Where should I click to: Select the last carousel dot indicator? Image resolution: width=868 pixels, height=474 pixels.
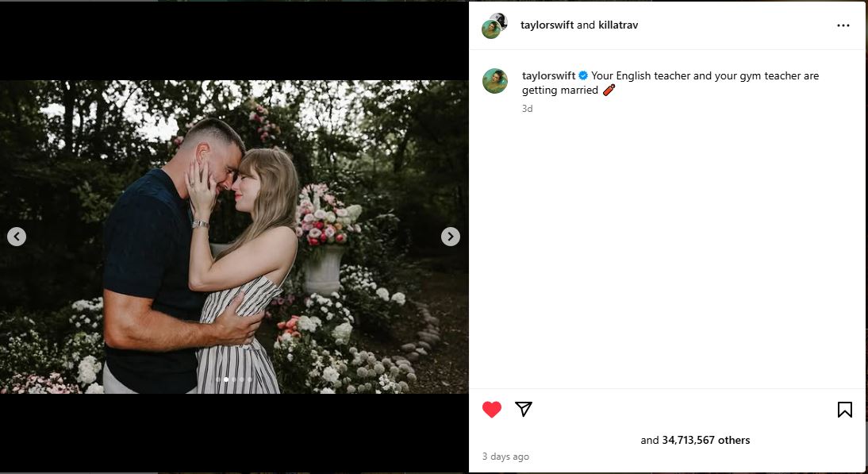click(250, 380)
